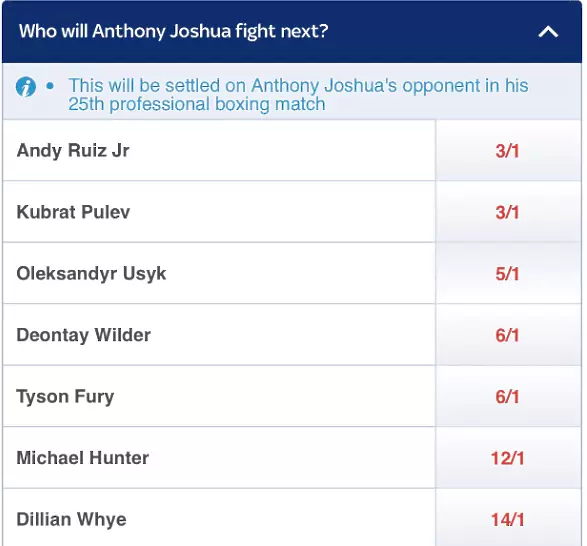Click the market title text in header

point(173,31)
